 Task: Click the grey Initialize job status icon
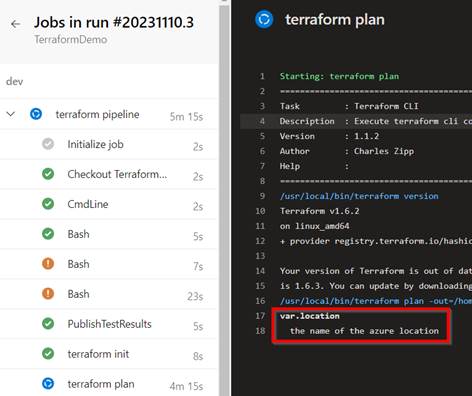pyautogui.click(x=48, y=144)
